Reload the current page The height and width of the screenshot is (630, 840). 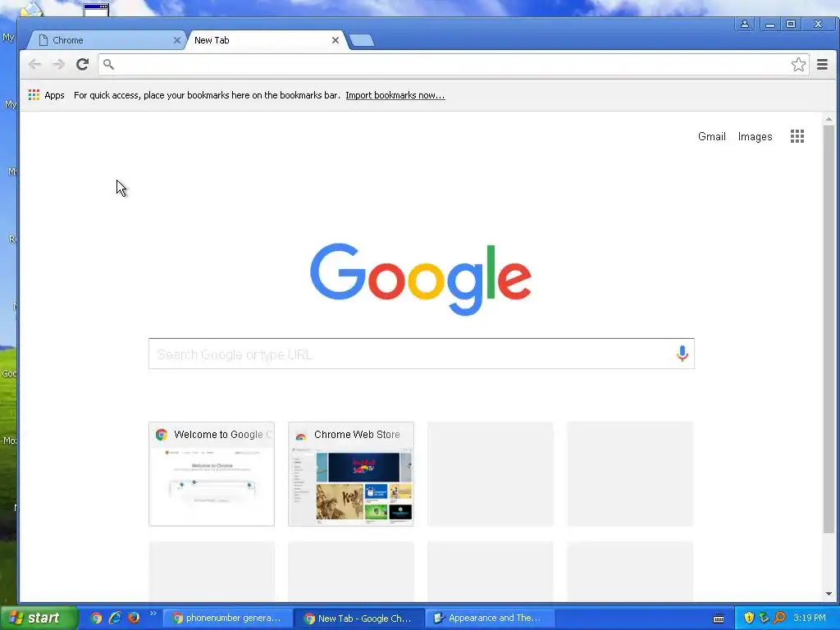tap(82, 64)
